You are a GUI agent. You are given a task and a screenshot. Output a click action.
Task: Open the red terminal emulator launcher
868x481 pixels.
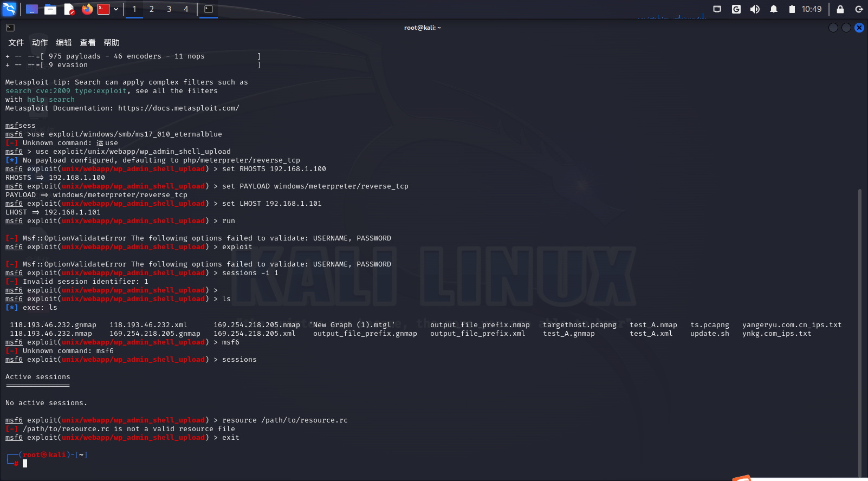click(x=103, y=9)
